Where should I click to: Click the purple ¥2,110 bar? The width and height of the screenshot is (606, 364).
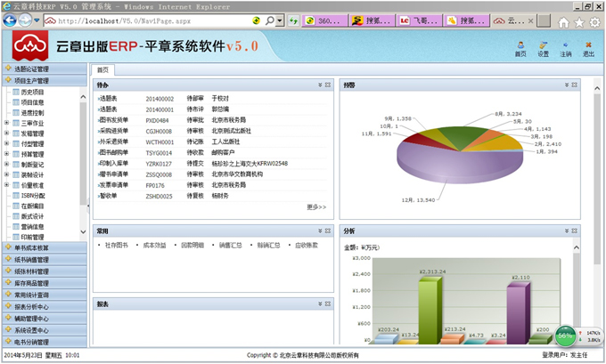pyautogui.click(x=518, y=313)
